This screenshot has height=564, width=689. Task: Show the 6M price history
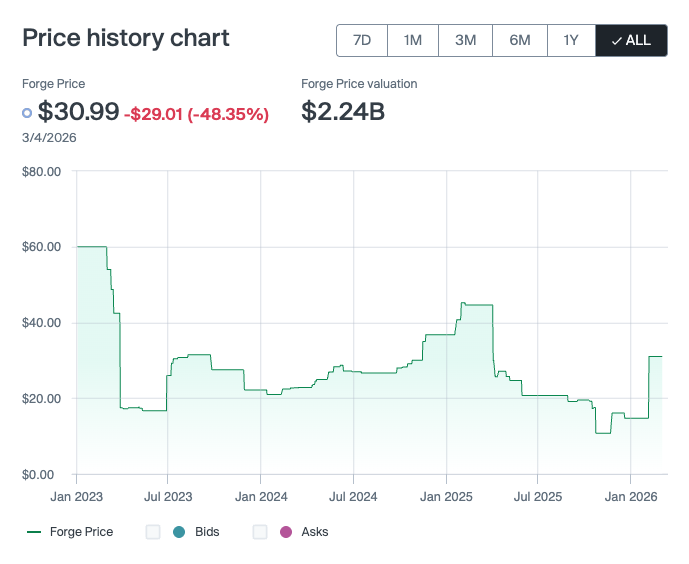519,41
